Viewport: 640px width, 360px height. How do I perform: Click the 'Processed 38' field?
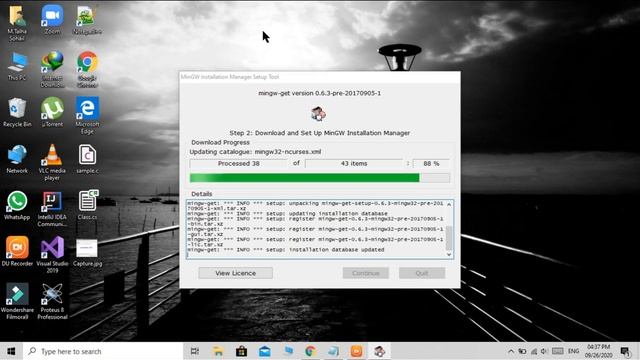point(238,164)
